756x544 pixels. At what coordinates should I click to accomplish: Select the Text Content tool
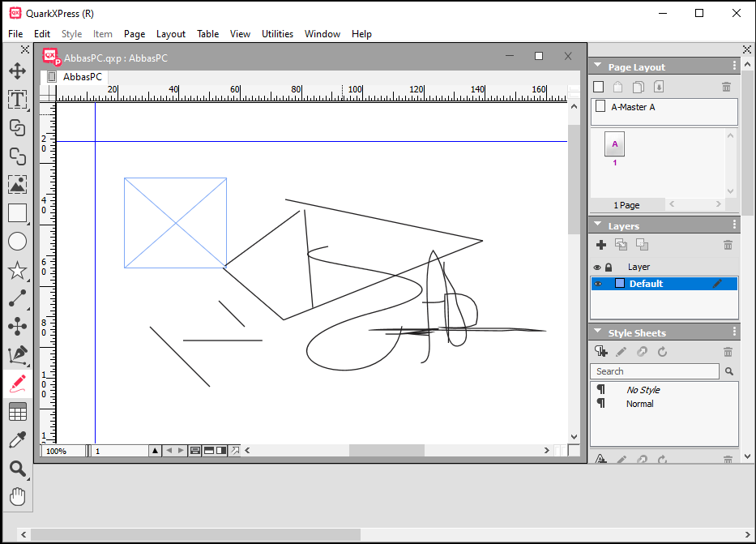[x=17, y=100]
